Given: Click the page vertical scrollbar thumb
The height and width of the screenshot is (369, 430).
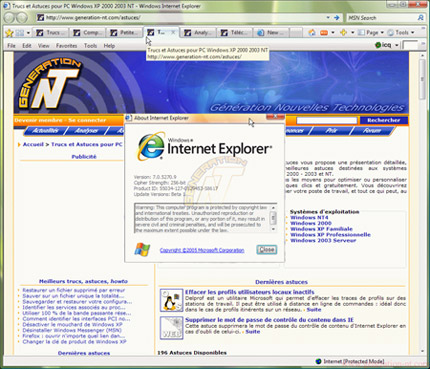Looking at the screenshot, I should (422, 79).
